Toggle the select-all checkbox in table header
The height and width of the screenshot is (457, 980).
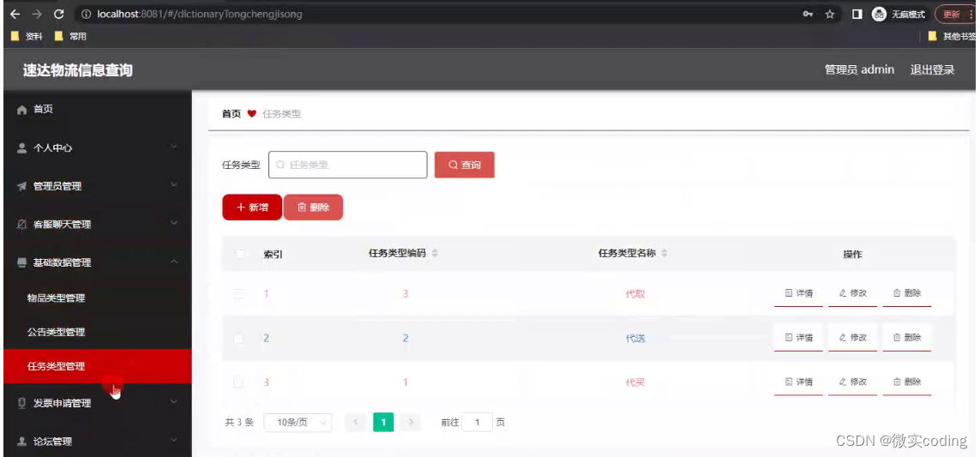point(239,254)
